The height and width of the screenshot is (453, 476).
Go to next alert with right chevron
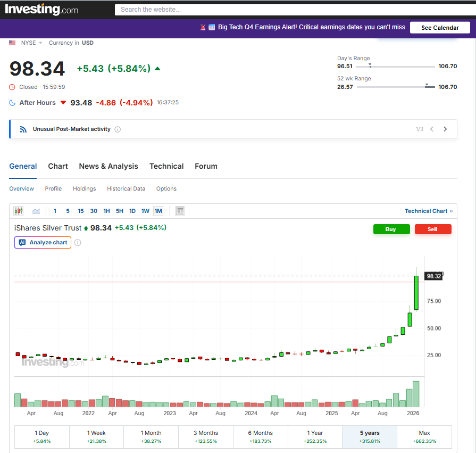coord(445,129)
